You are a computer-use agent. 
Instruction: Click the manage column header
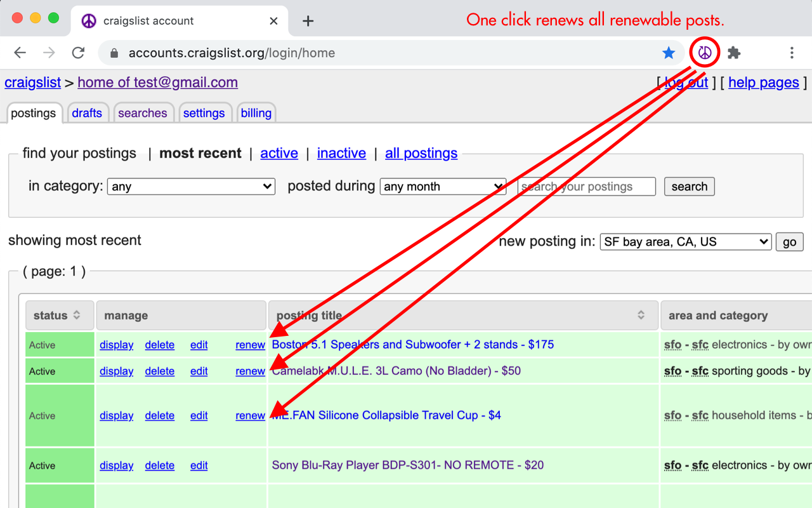coord(181,316)
